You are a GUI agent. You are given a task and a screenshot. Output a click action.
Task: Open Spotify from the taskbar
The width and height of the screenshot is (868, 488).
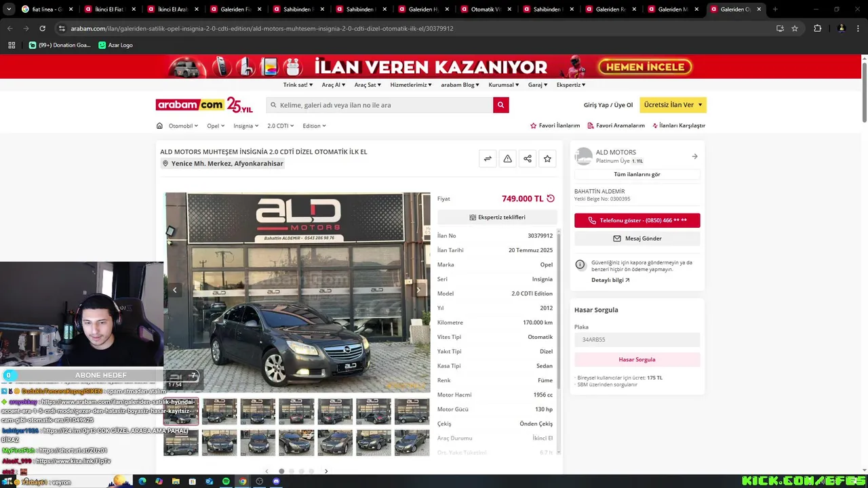pyautogui.click(x=226, y=481)
